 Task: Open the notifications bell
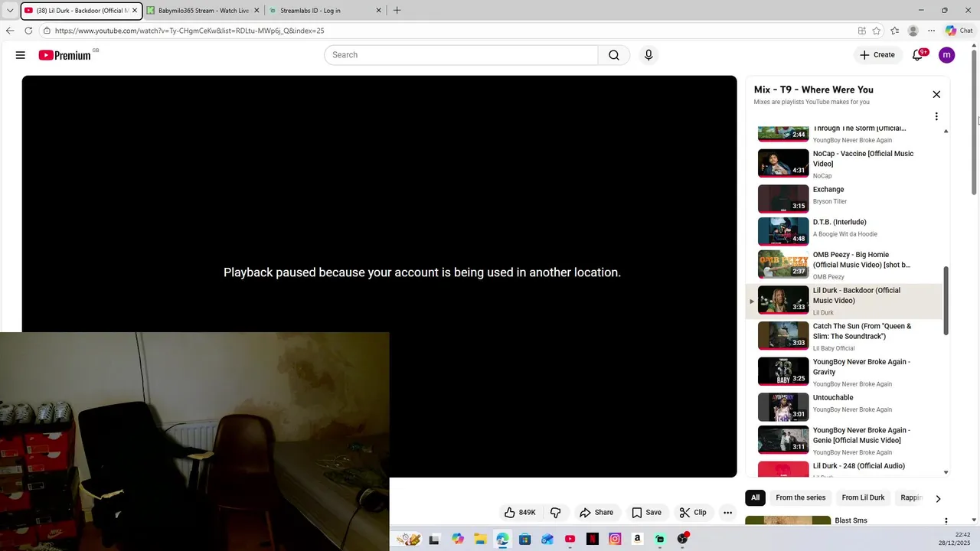[918, 55]
